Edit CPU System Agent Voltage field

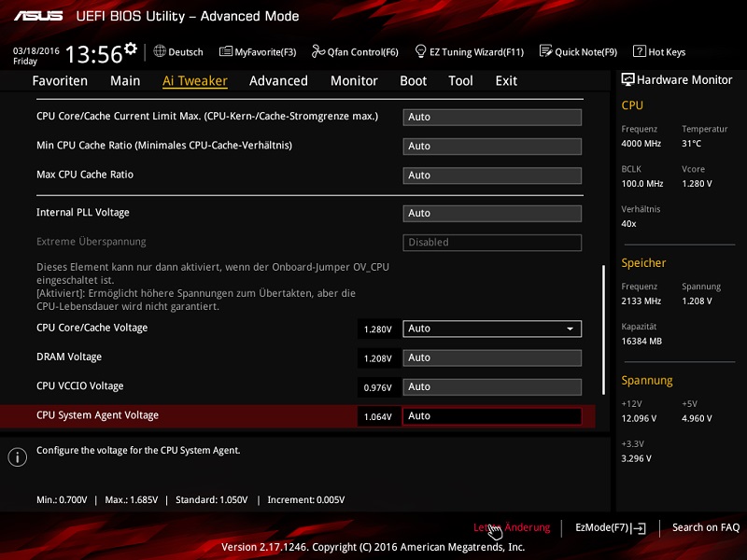coord(492,416)
